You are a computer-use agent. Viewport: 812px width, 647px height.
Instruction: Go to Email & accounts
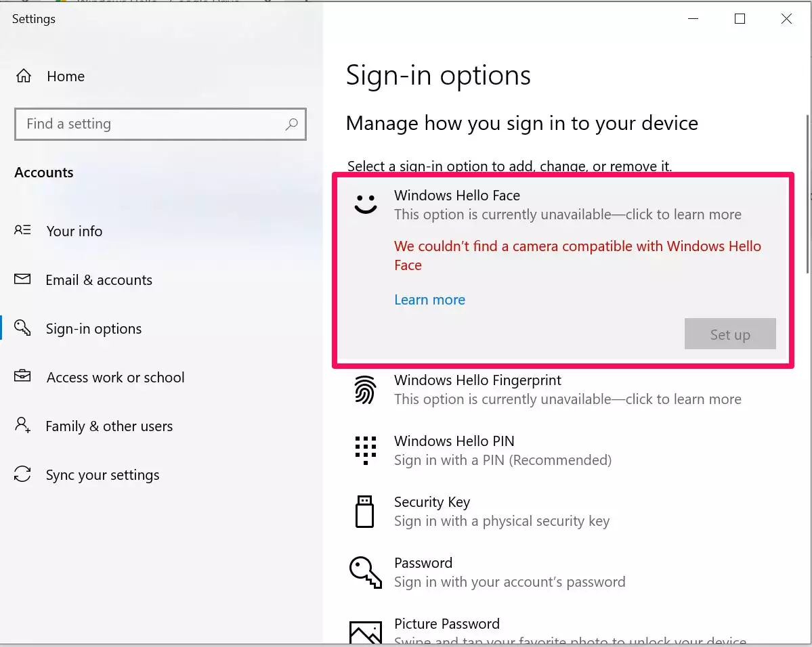[x=99, y=280]
